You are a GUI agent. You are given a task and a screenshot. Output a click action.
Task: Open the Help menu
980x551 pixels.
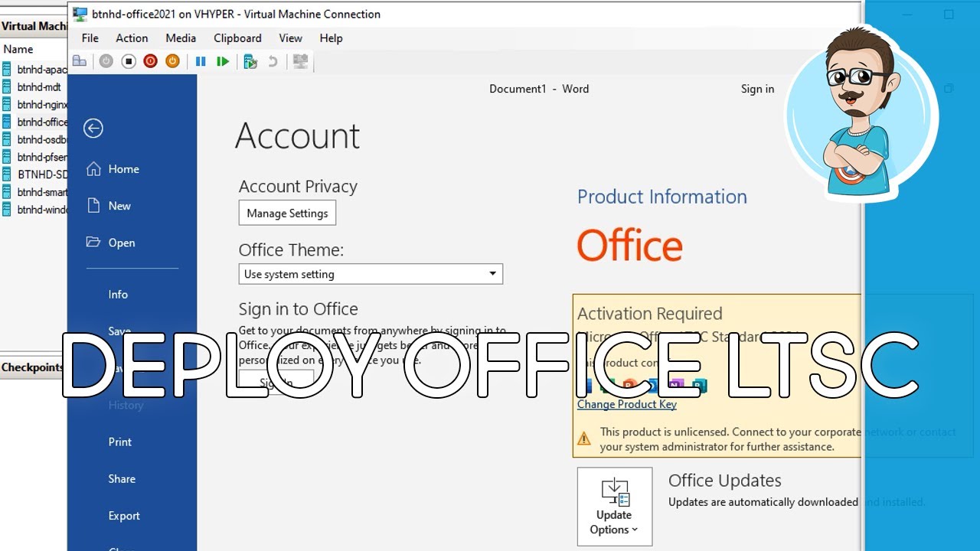(332, 37)
